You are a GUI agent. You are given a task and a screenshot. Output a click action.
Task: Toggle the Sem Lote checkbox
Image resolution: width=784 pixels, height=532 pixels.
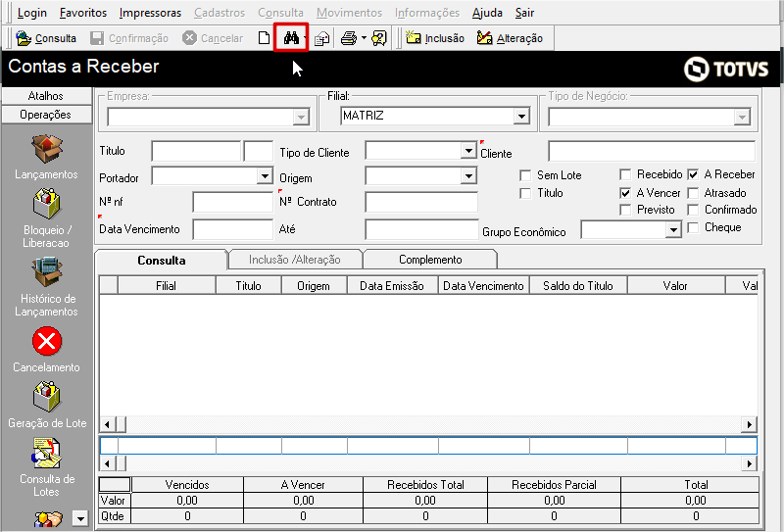pyautogui.click(x=525, y=175)
